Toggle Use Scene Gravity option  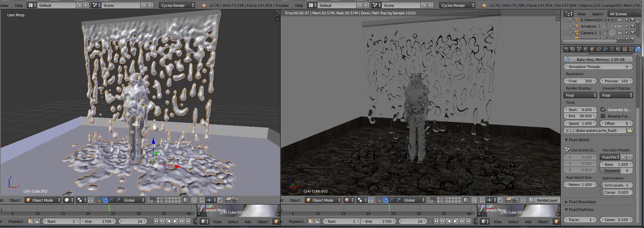pyautogui.click(x=581, y=150)
